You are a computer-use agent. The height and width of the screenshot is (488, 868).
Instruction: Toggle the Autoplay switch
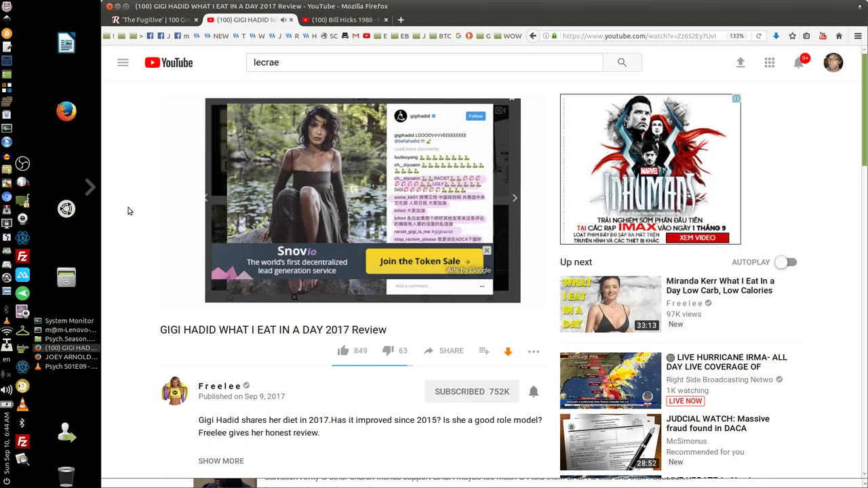tap(786, 262)
